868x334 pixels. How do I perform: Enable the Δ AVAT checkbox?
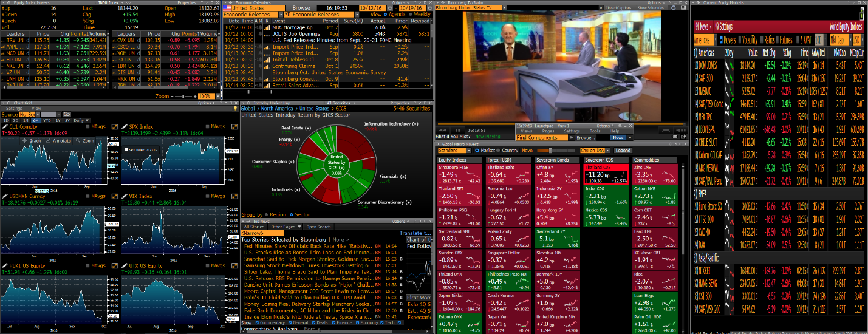tap(798, 39)
